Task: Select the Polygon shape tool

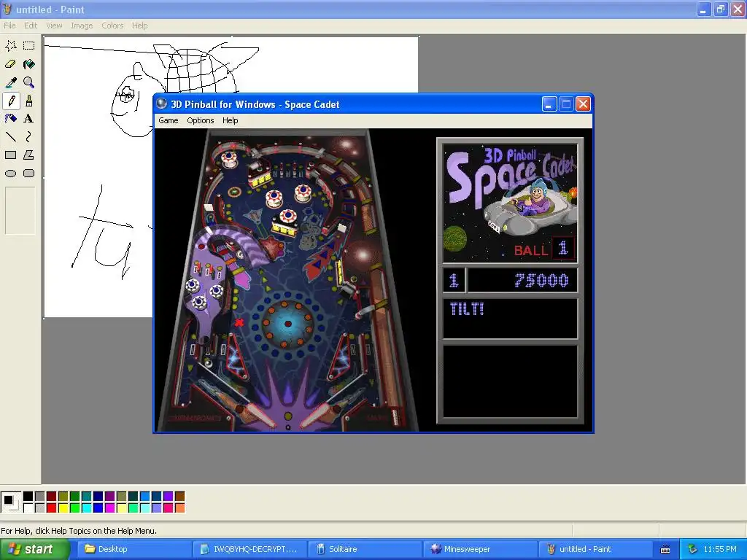Action: [29, 155]
